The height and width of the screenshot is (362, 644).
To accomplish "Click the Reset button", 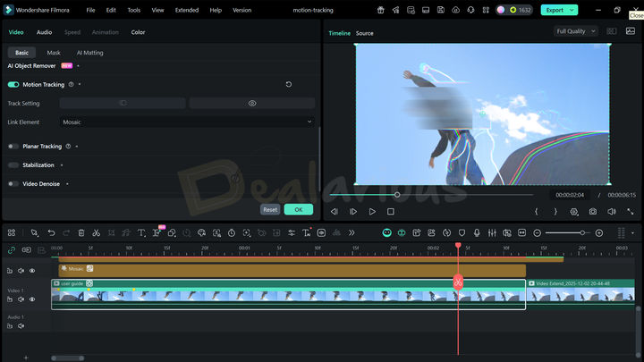I will pyautogui.click(x=270, y=209).
